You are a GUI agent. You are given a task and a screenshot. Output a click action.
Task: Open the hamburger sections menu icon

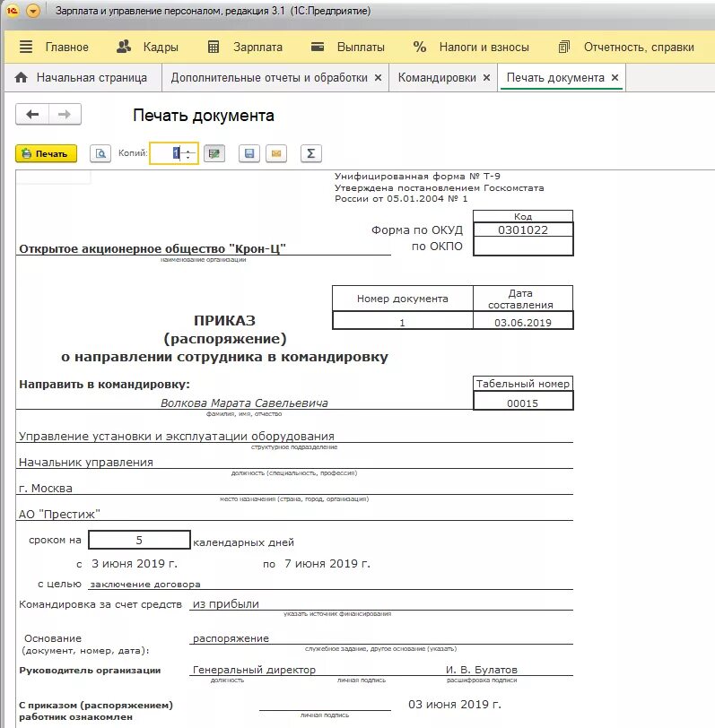[26, 47]
